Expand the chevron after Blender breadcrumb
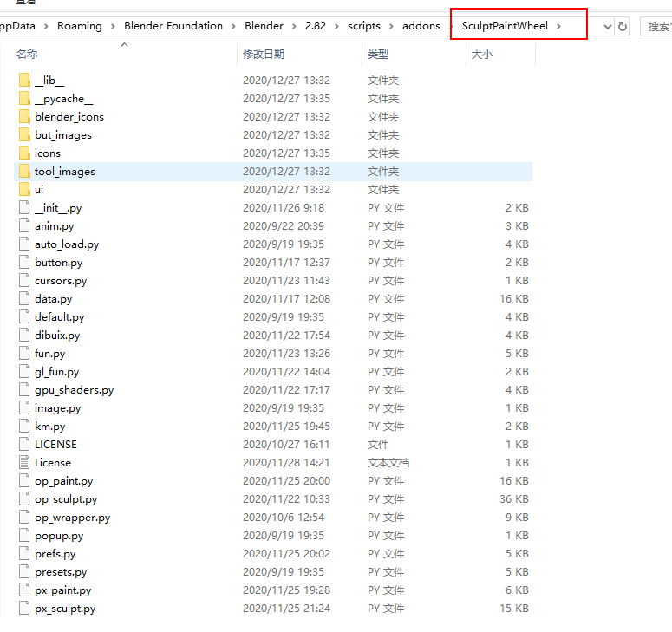 [294, 26]
